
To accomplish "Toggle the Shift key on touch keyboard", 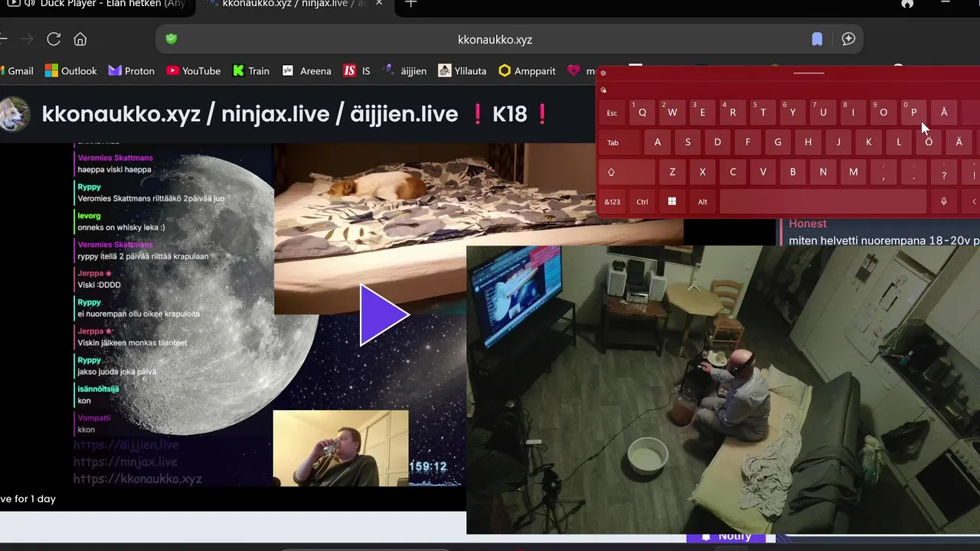I will 626,172.
